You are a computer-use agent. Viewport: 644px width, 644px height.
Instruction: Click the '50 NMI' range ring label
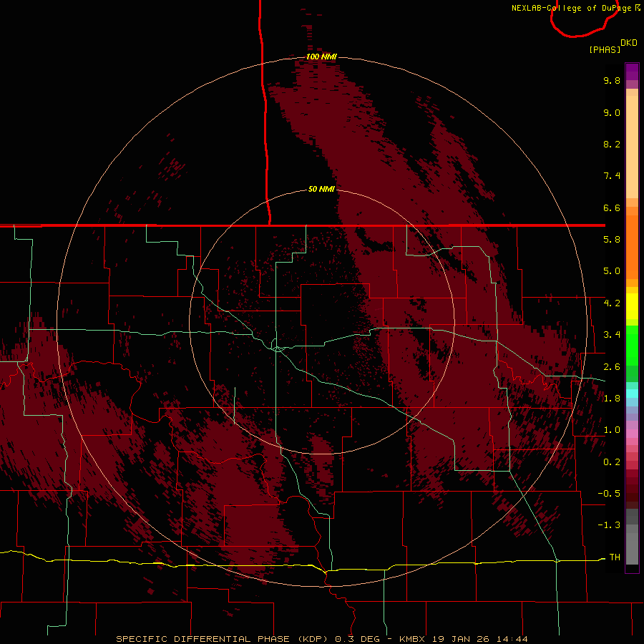click(x=321, y=189)
